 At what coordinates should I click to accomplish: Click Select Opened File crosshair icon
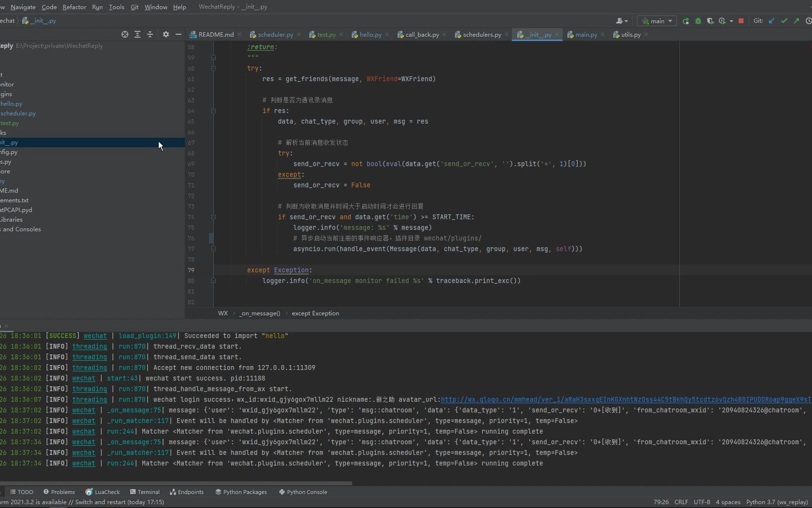[x=125, y=34]
